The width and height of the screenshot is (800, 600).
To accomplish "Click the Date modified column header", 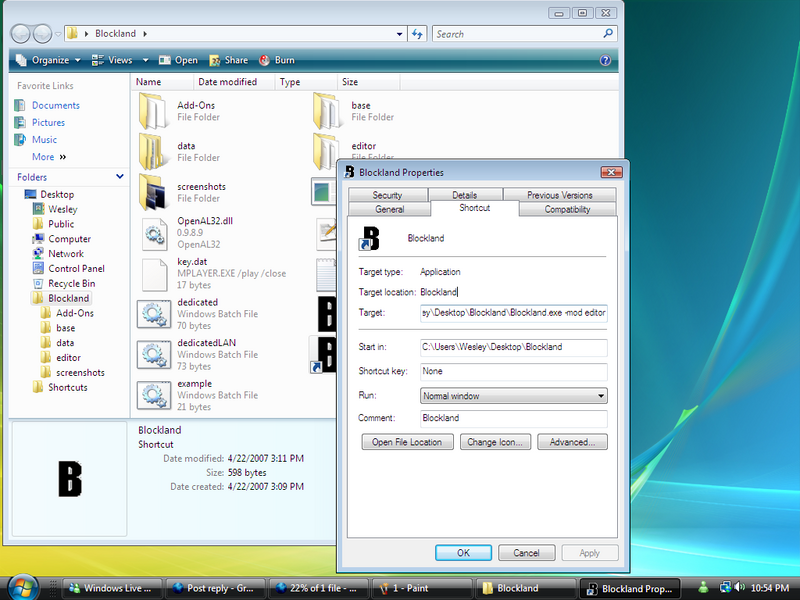I will click(227, 82).
